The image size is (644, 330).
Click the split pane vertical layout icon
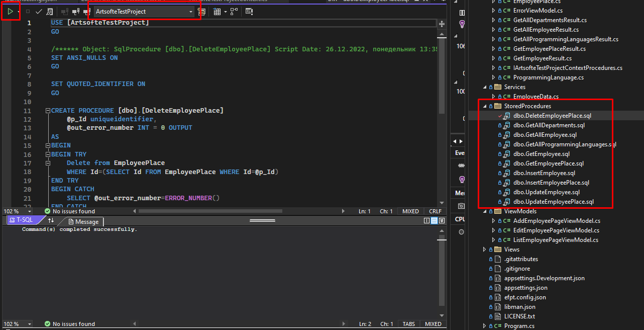point(427,220)
